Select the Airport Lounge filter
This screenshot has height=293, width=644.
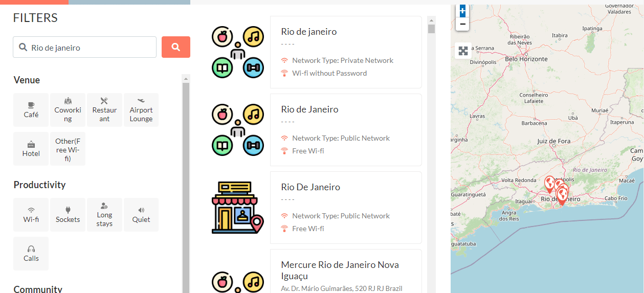[141, 110]
